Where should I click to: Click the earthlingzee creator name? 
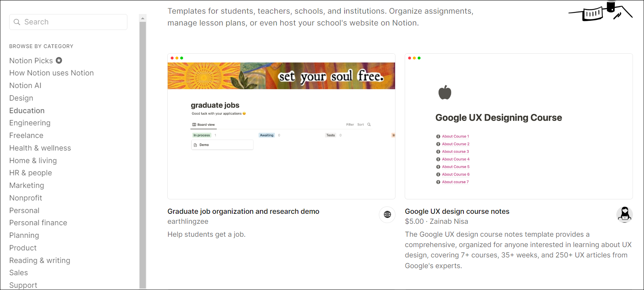(188, 221)
